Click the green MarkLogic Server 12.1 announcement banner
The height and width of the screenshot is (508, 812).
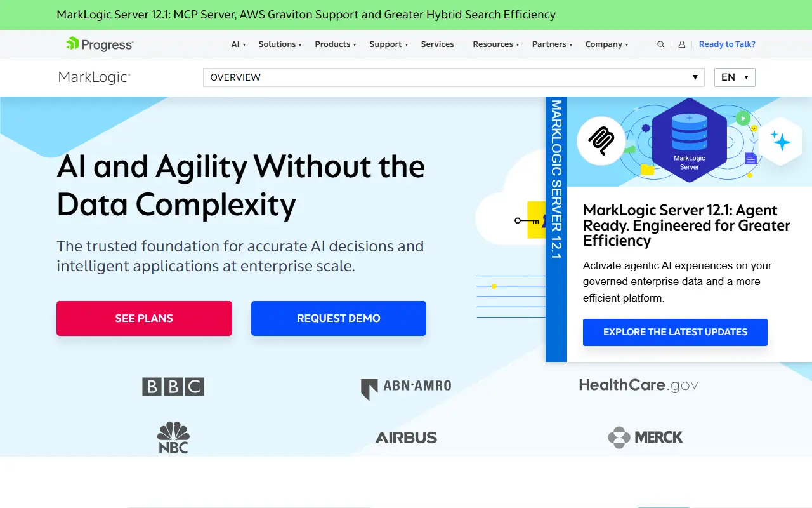click(406, 15)
